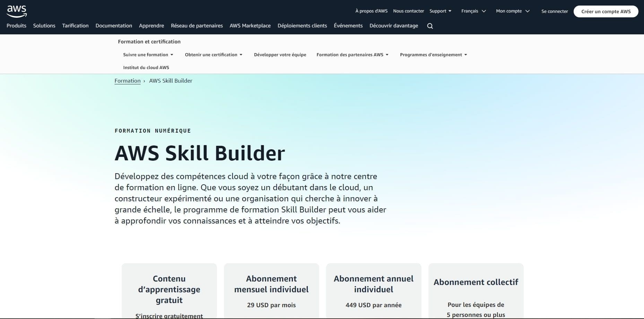Open Découvrir davantage menu
The image size is (644, 319).
click(x=394, y=26)
